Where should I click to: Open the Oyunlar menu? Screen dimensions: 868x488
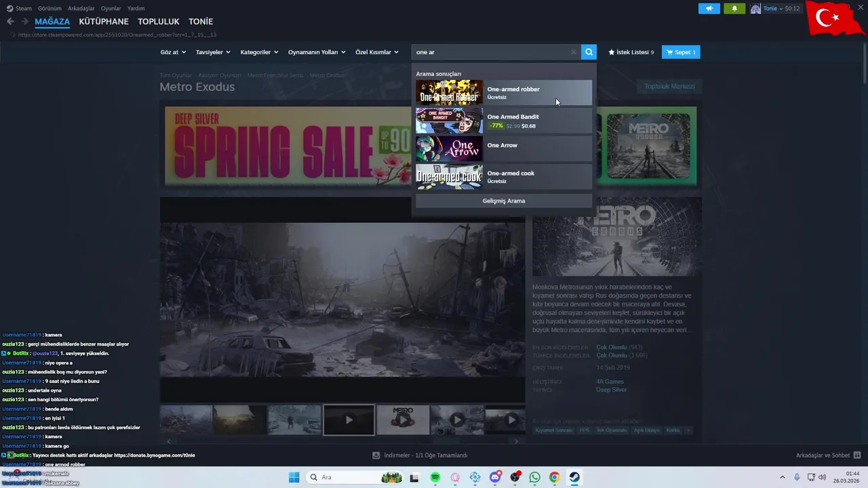click(111, 8)
